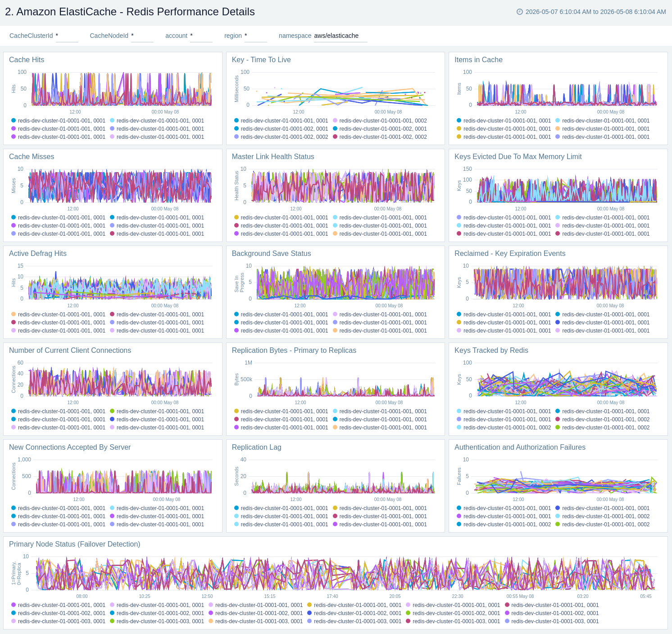
Task: Click the 12:50 tick on Primary Node Status
Action: [207, 596]
